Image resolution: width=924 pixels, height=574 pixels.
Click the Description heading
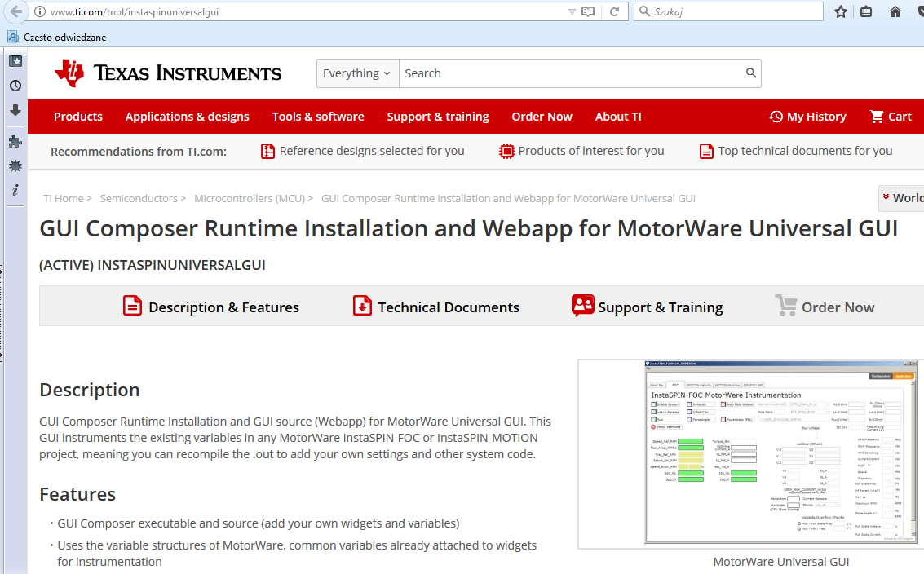[90, 390]
